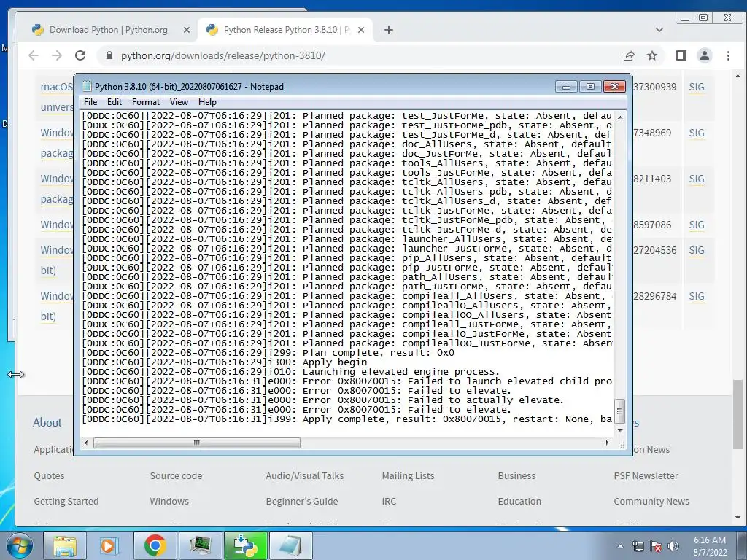Open Notepad Edit menu
Image resolution: width=747 pixels, height=560 pixels.
pyautogui.click(x=115, y=102)
